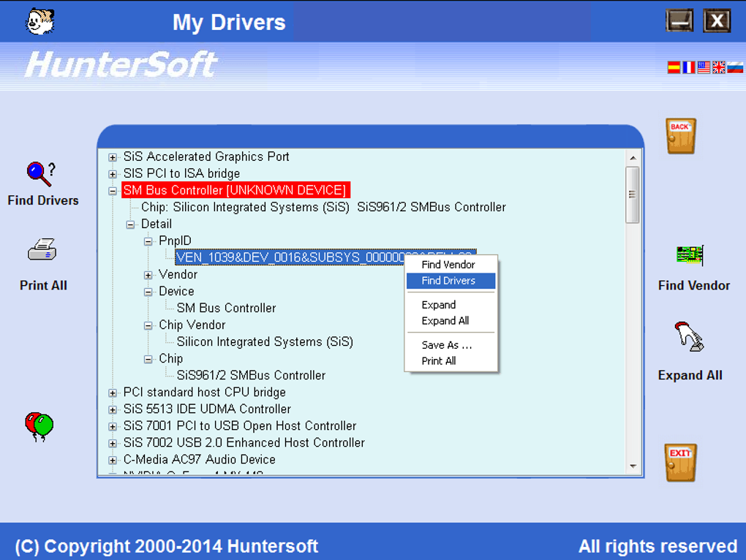Click the scroll down arrow of device list
Viewport: 746px width, 560px height.
pyautogui.click(x=633, y=466)
